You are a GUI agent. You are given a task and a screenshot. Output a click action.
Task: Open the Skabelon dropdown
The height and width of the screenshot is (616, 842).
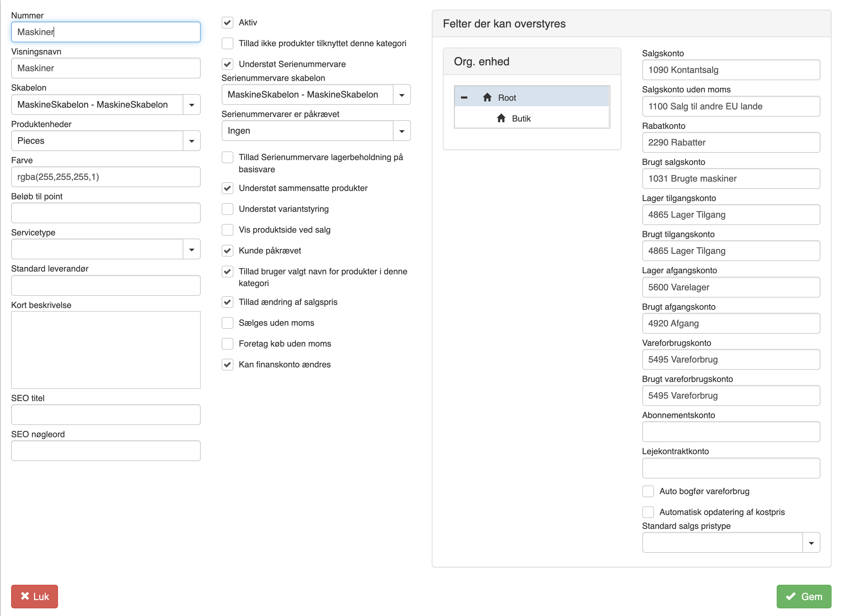[192, 105]
